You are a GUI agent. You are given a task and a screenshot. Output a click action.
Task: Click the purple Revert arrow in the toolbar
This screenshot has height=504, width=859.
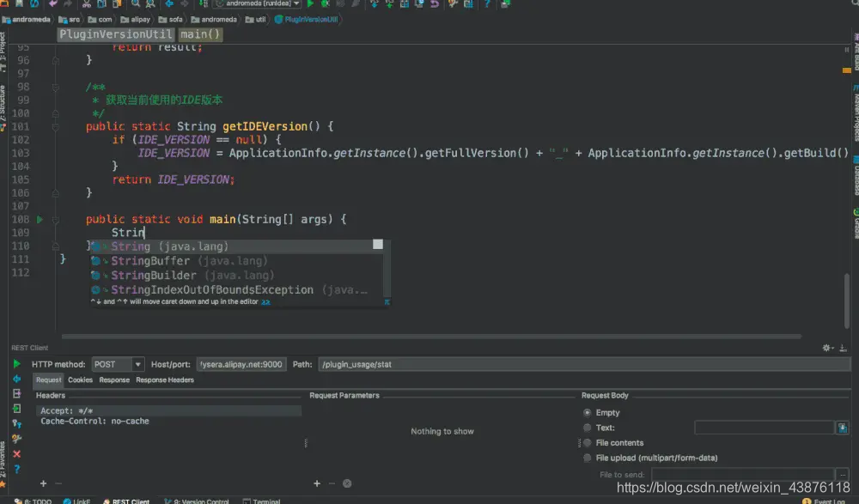click(435, 3)
